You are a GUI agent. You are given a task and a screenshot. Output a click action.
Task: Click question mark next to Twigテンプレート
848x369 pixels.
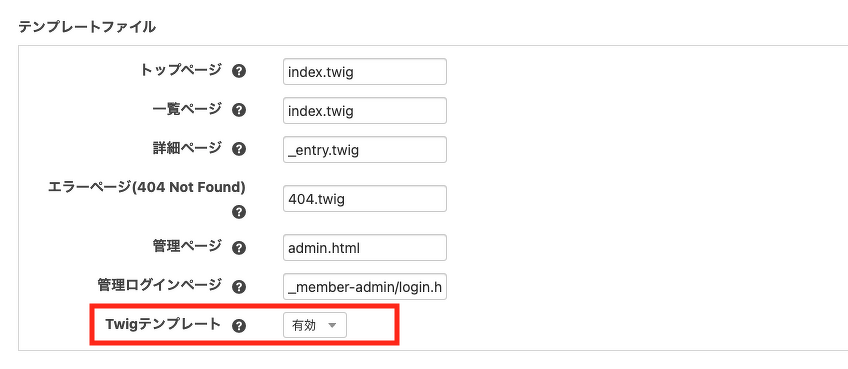238,326
